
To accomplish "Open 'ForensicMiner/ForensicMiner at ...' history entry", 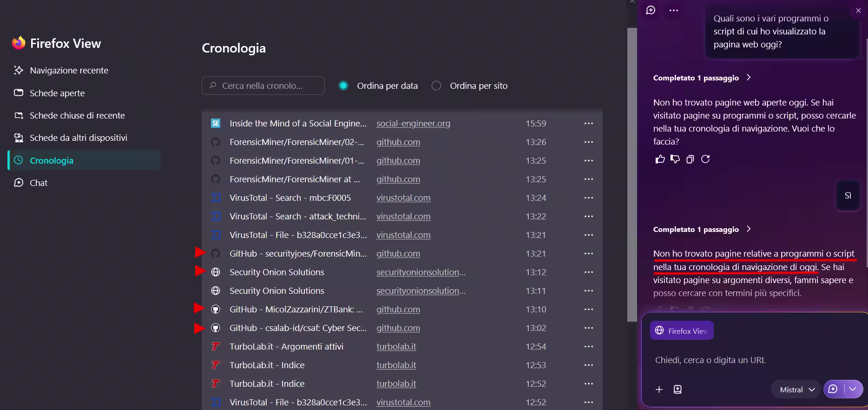I will [x=295, y=179].
